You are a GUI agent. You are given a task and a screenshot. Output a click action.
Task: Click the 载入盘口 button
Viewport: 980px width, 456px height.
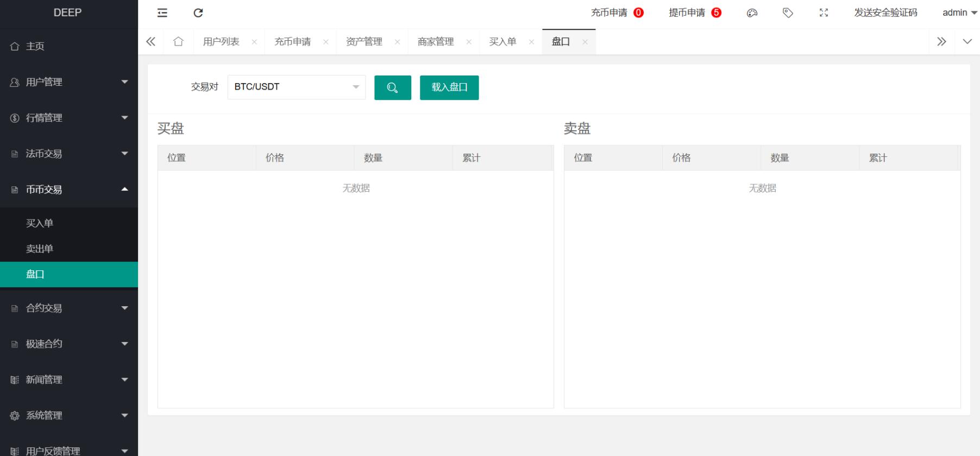[x=449, y=87]
